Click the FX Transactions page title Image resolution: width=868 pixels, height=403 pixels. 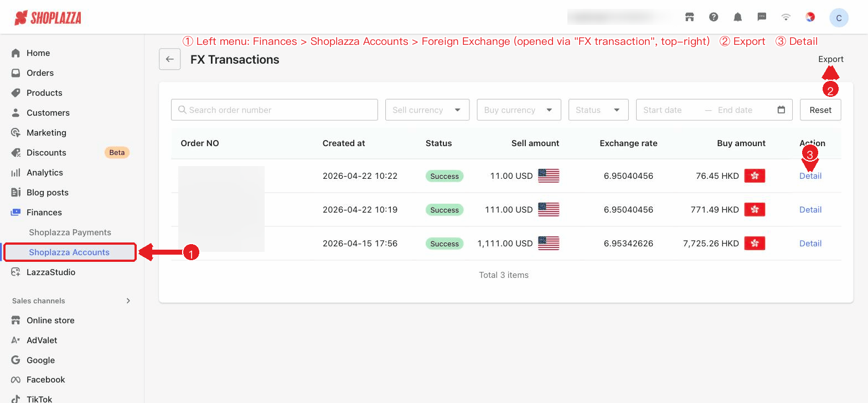pyautogui.click(x=235, y=60)
